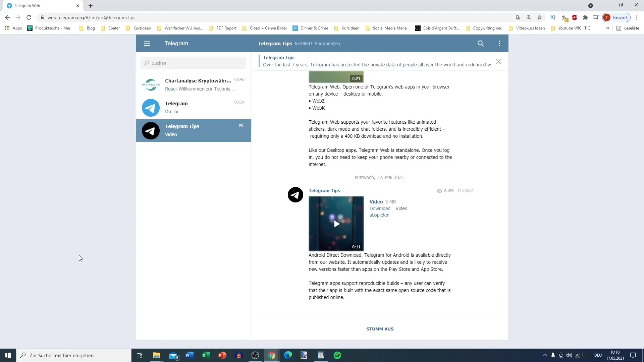Open the channel options three-dot menu

point(499,44)
